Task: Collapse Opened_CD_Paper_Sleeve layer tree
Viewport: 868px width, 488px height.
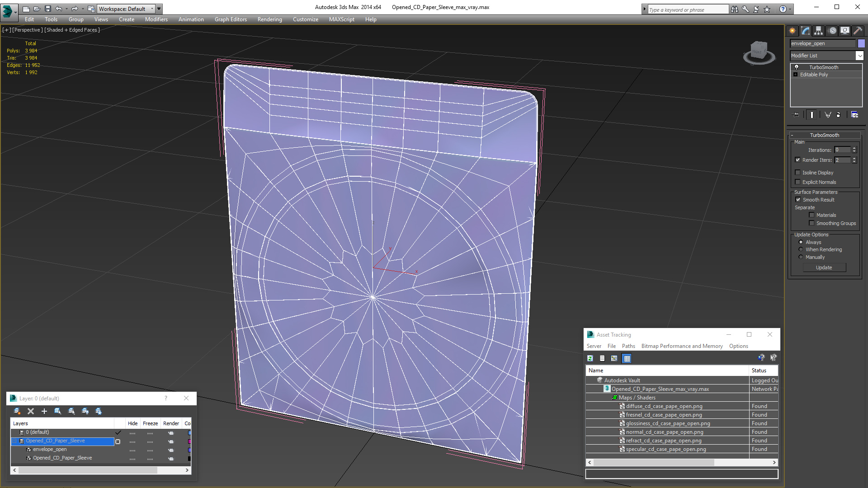Action: [x=14, y=441]
